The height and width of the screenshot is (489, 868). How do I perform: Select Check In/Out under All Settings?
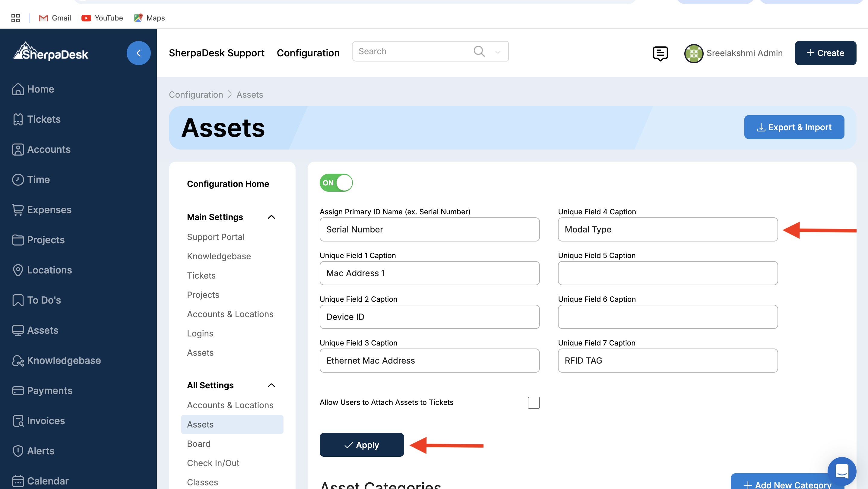click(213, 463)
